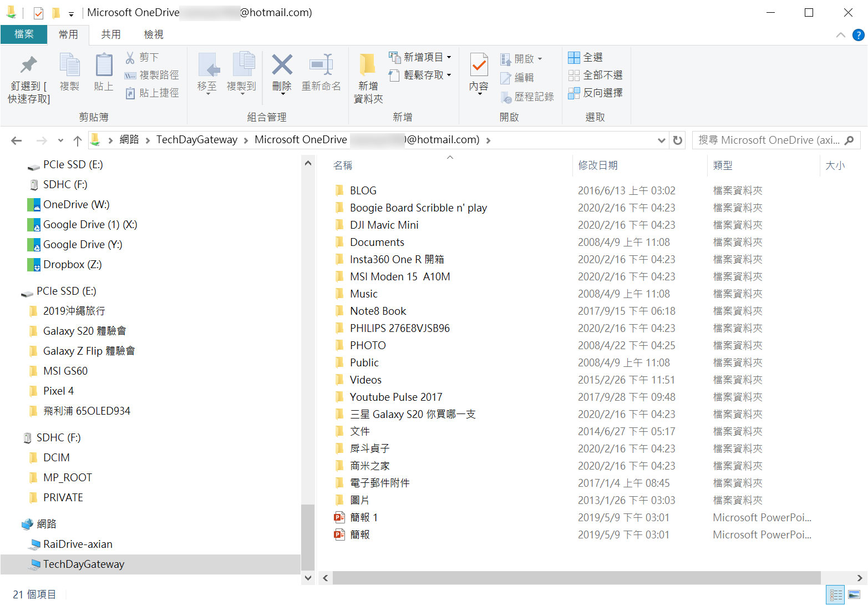Switch to the View (檢視) tab

[154, 34]
